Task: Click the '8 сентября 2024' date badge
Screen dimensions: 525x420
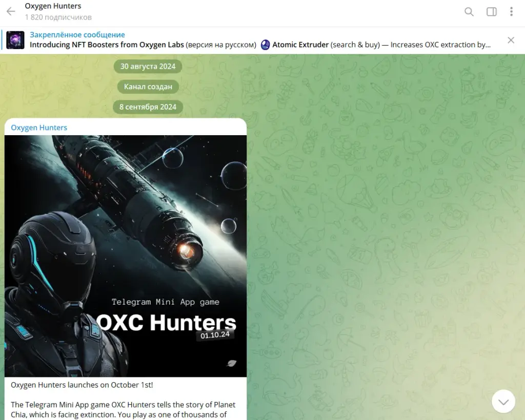Action: tap(148, 107)
